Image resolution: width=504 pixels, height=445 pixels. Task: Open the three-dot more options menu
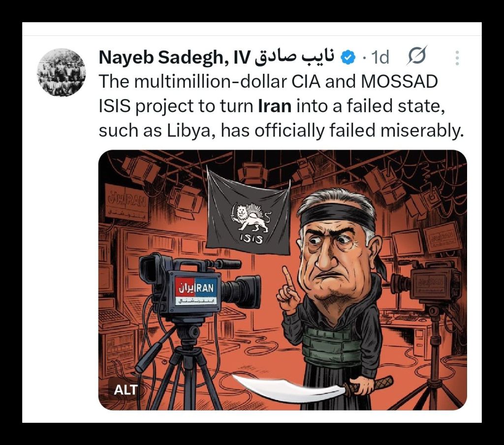pos(457,58)
